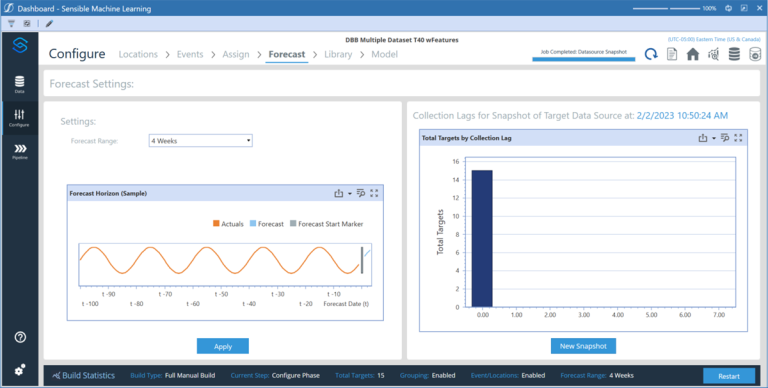Click the 'Configure Phase' current step value
768x388 pixels.
point(296,376)
